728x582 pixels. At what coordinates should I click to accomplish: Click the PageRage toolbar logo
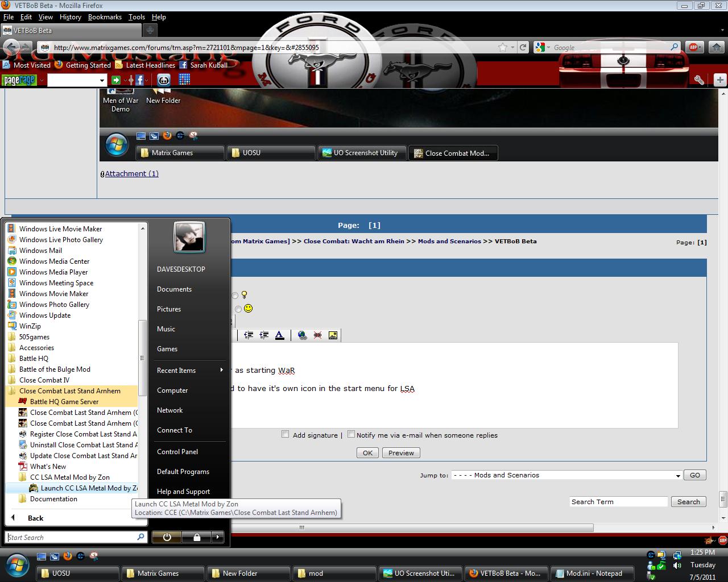click(19, 80)
